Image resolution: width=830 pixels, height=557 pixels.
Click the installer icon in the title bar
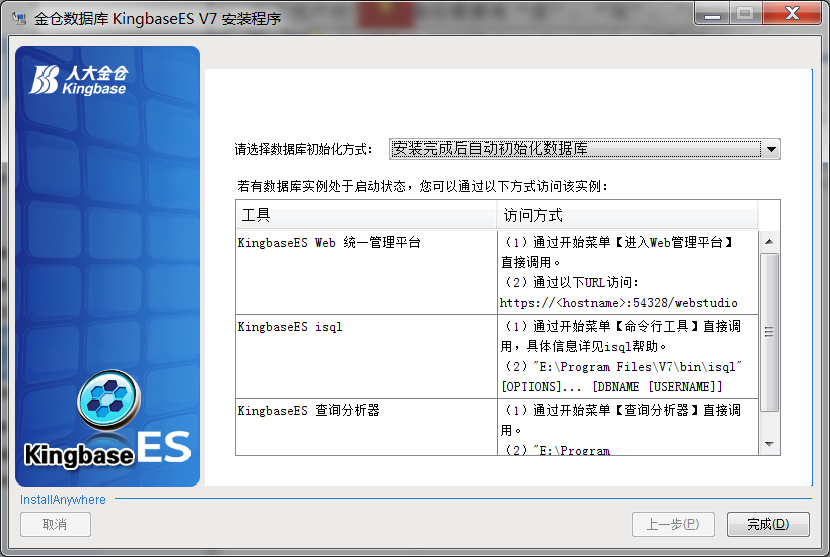(x=19, y=19)
